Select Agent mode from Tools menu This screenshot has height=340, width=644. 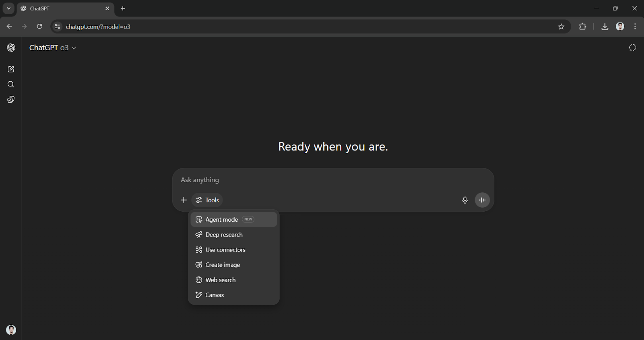tap(234, 219)
